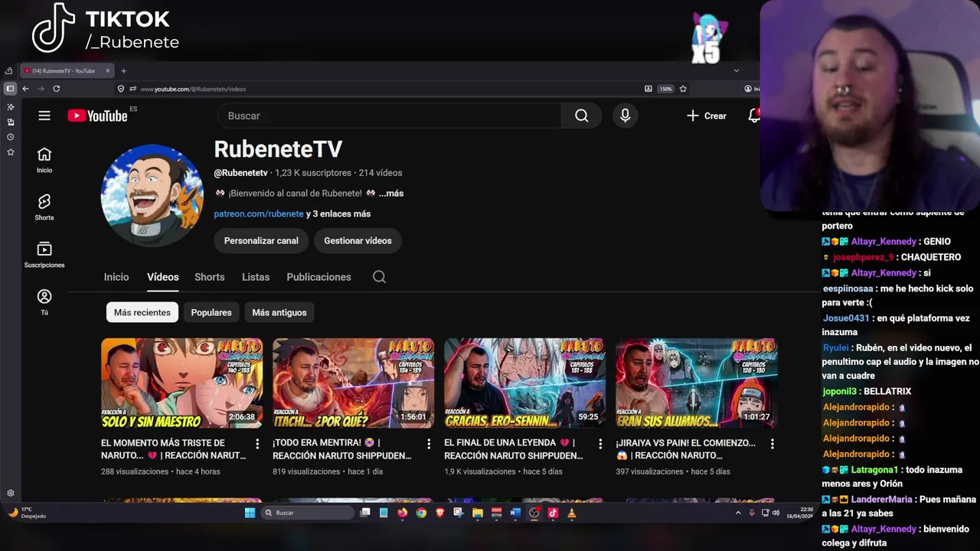980x551 pixels.
Task: Select the Publicaciones channel tab
Action: click(318, 277)
